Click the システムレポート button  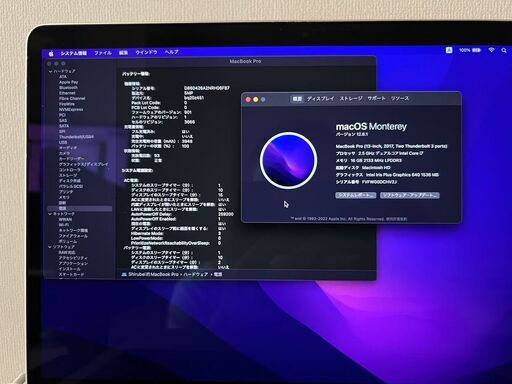356,195
